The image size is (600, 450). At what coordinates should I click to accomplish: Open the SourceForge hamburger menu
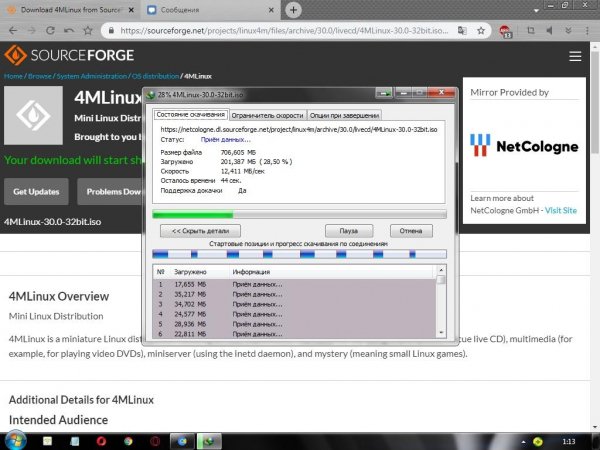click(x=575, y=56)
